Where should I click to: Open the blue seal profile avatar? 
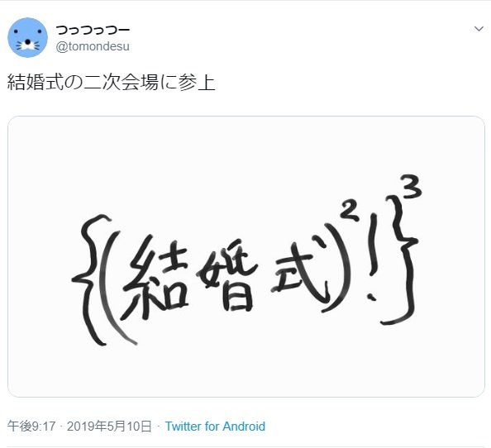[x=27, y=37]
